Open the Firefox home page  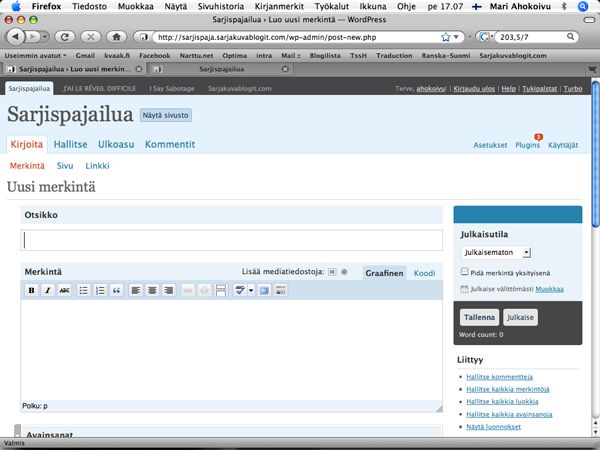pos(116,37)
